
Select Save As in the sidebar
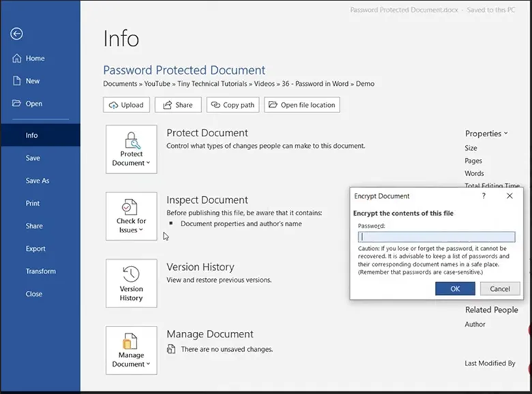[38, 181]
